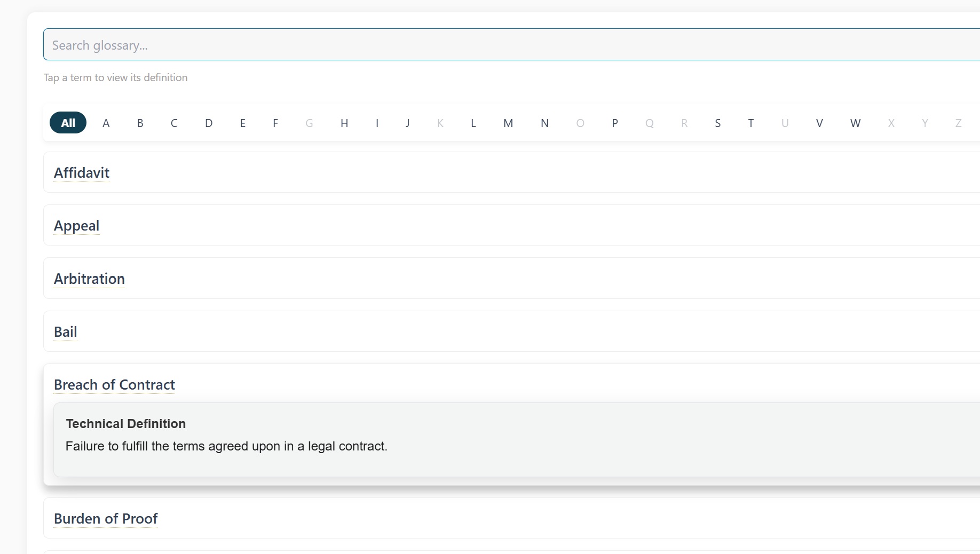
Task: Filter glossary by letter L
Action: point(473,123)
